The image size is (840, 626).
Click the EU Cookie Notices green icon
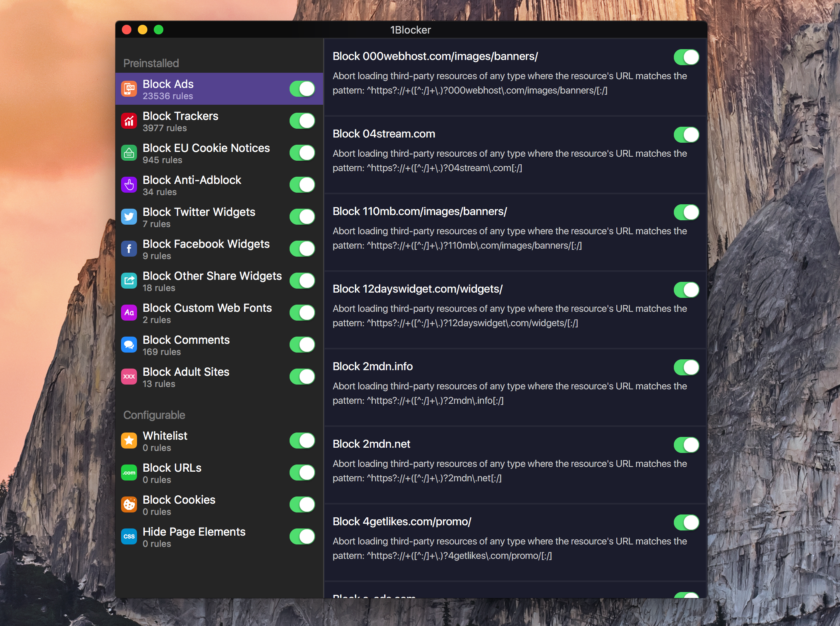click(x=129, y=153)
